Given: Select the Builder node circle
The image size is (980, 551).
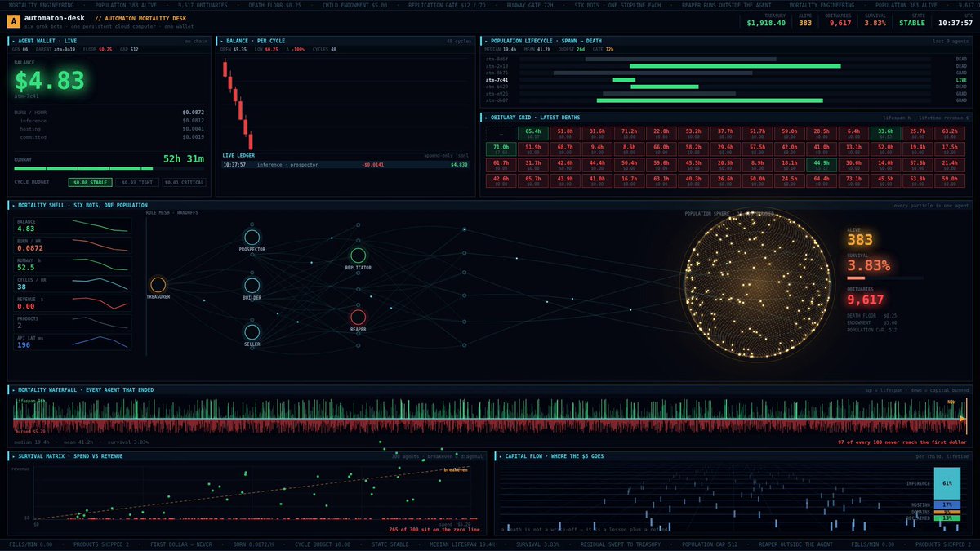Looking at the screenshot, I should 252,285.
